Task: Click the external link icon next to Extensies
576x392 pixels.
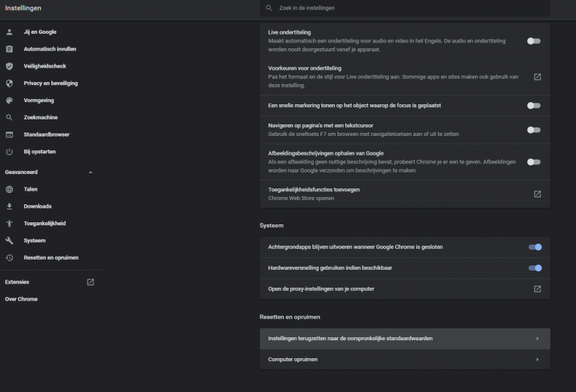Action: (91, 282)
